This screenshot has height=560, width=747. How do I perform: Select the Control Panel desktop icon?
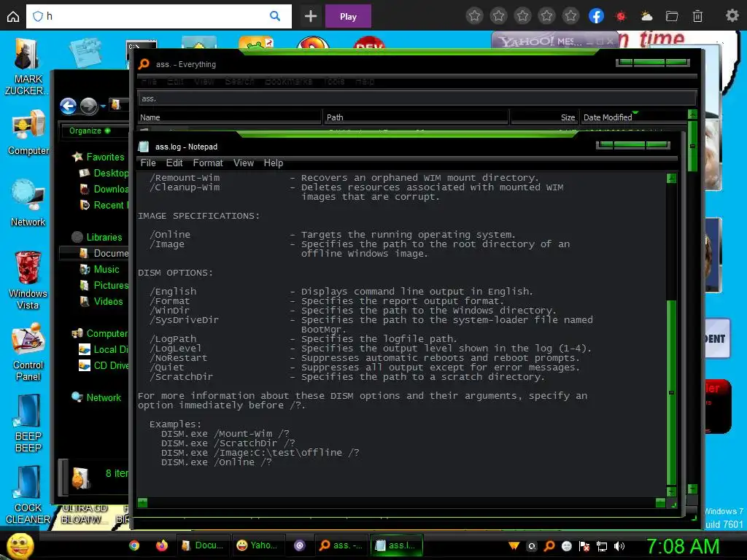[28, 352]
